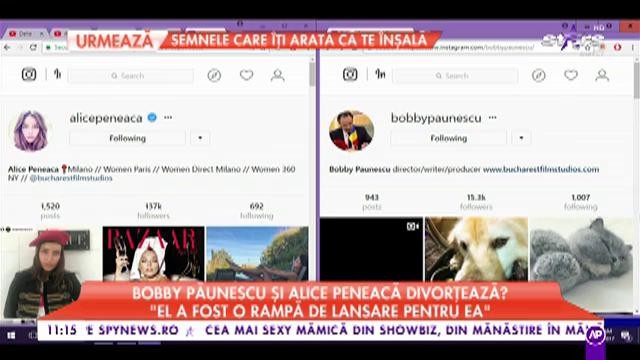Open www.bucharestfilmstudios.com link in Bobby's bio

[541, 169]
